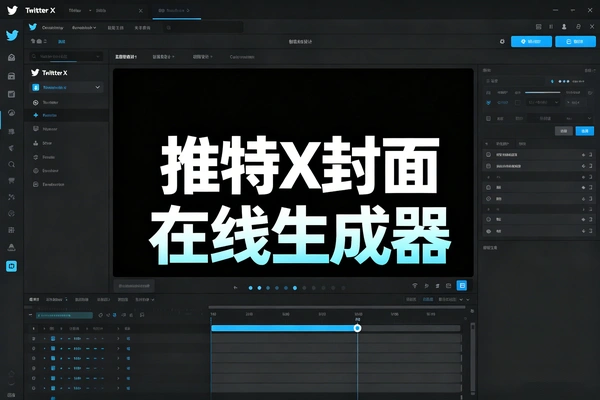Click the rightmost blue button at top right
Screen dimensions: 600x400
point(576,41)
